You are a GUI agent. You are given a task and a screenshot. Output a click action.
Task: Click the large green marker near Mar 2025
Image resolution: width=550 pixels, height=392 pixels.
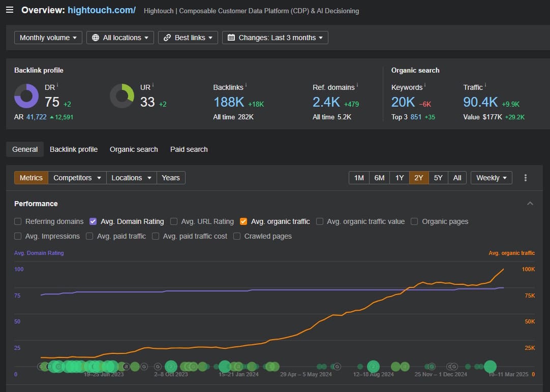coord(490,367)
